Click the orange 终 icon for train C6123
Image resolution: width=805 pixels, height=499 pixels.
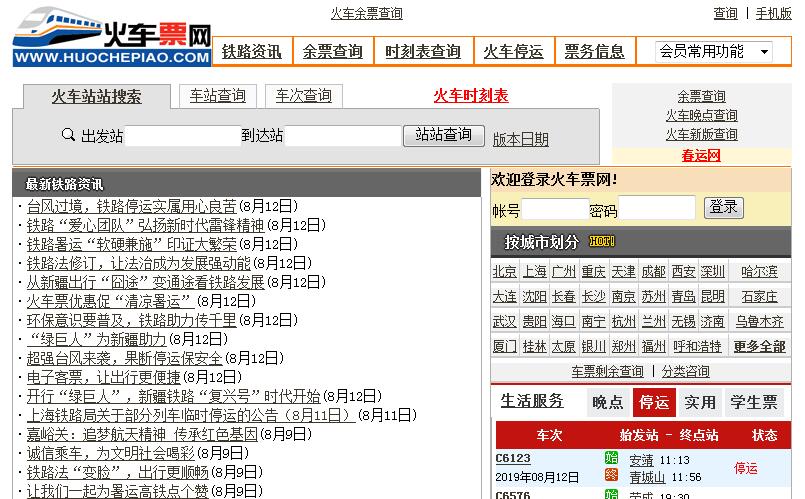611,476
